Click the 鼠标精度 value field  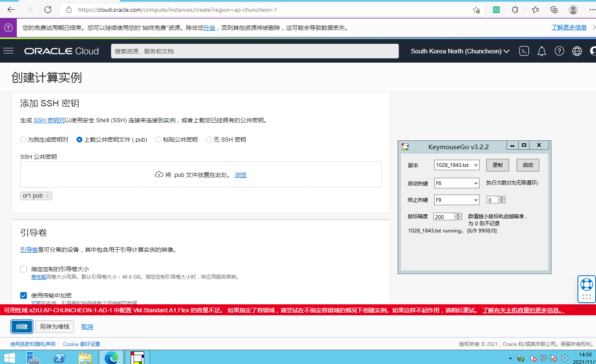pos(444,216)
